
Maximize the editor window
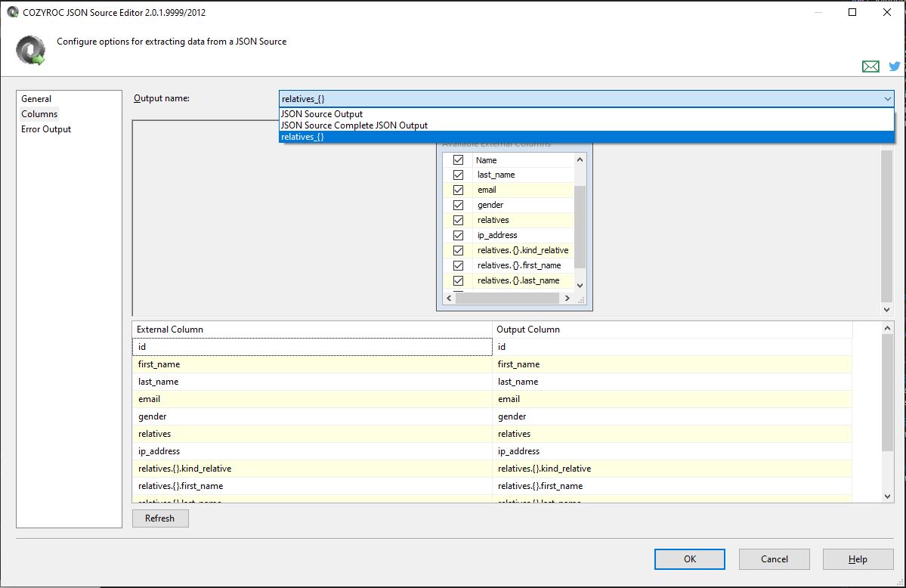pos(852,12)
